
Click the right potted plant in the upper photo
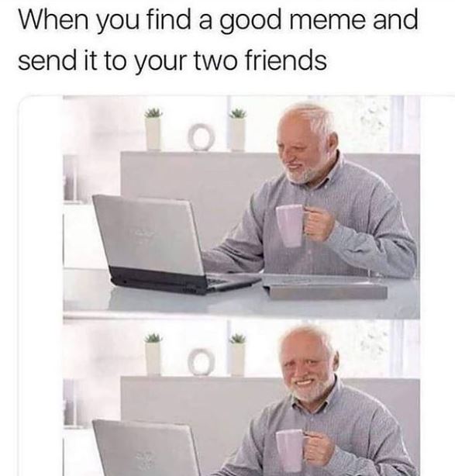click(238, 129)
